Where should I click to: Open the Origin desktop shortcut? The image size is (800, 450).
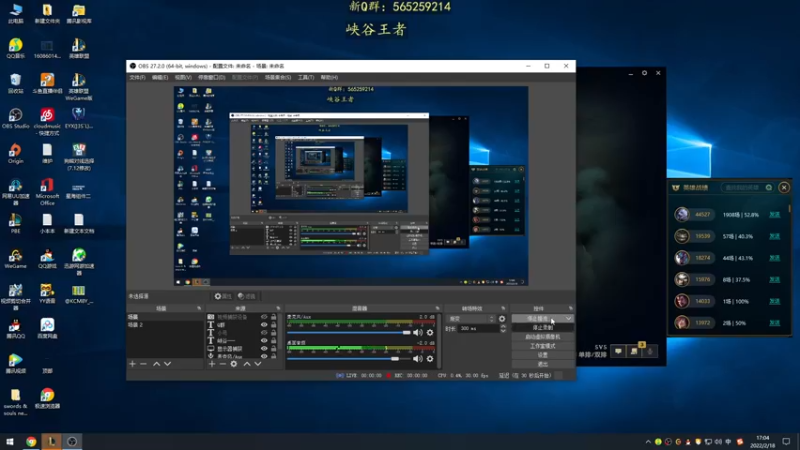[x=15, y=153]
